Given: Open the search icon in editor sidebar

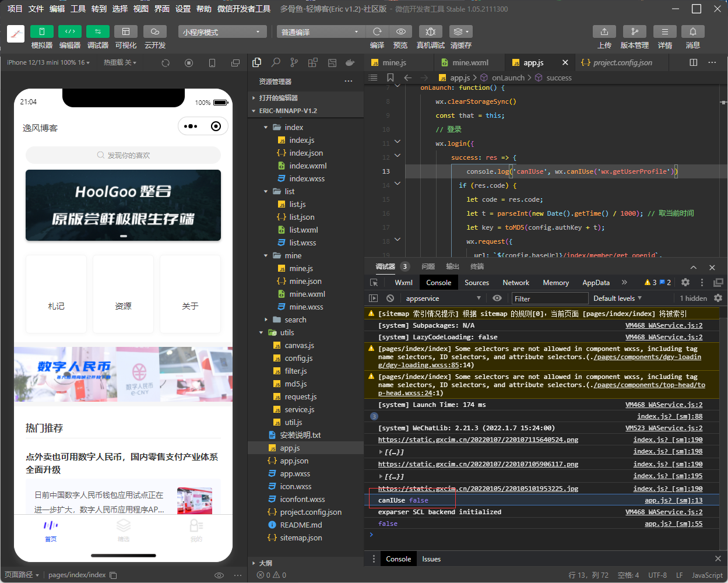Looking at the screenshot, I should (276, 62).
